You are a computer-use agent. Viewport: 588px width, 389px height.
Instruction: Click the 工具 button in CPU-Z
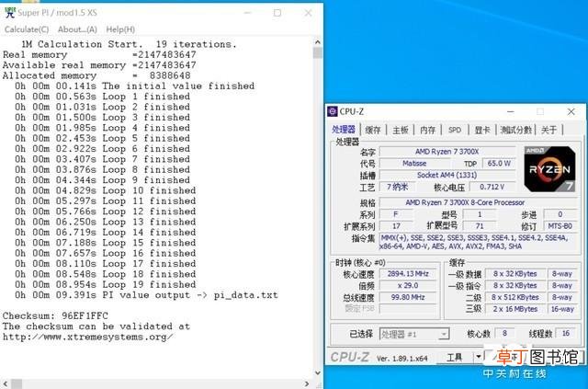[455, 357]
